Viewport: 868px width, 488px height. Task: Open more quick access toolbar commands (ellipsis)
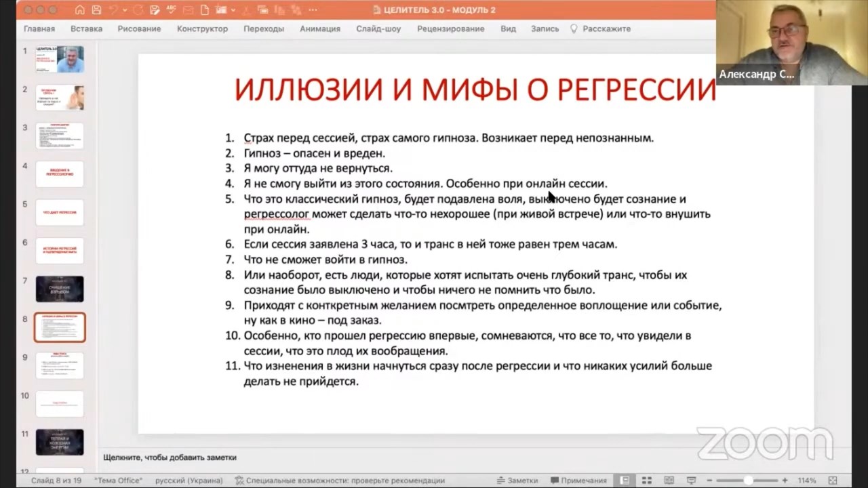[313, 10]
